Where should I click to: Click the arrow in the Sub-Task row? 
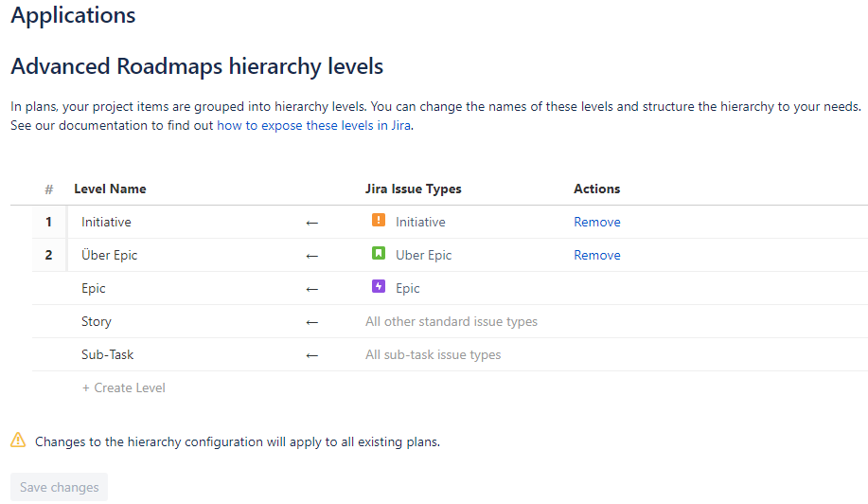[x=312, y=355]
